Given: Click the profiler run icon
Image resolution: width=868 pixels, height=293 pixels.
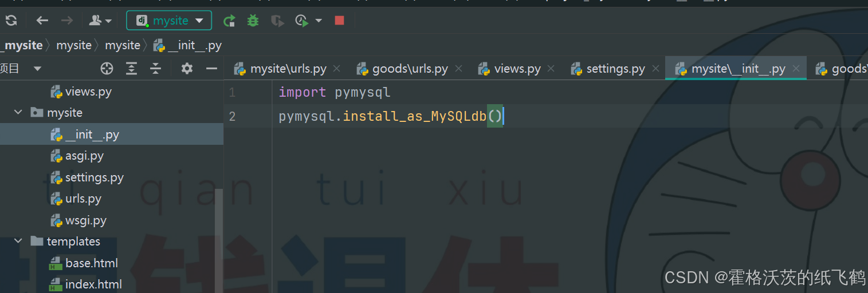Looking at the screenshot, I should click(302, 21).
